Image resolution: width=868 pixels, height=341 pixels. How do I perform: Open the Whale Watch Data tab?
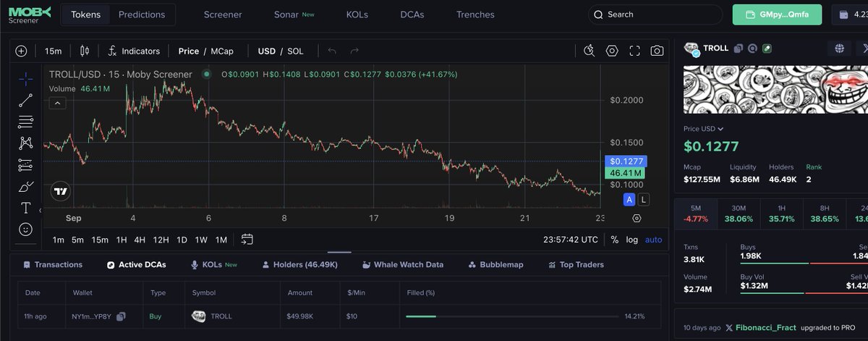[403, 265]
